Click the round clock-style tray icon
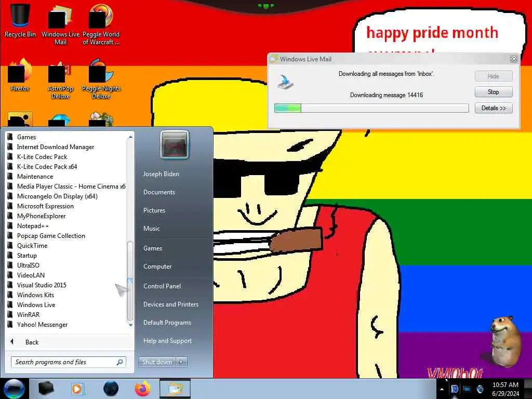Screen dimensions: 532x399 [480, 389]
